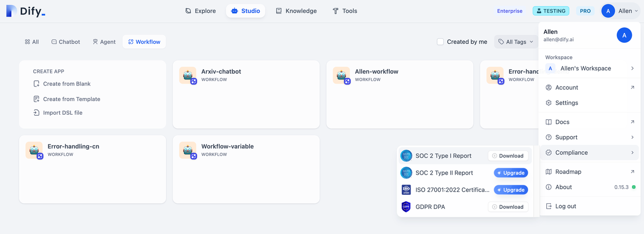Click the SOC 2 Type I badge icon

coord(406,156)
